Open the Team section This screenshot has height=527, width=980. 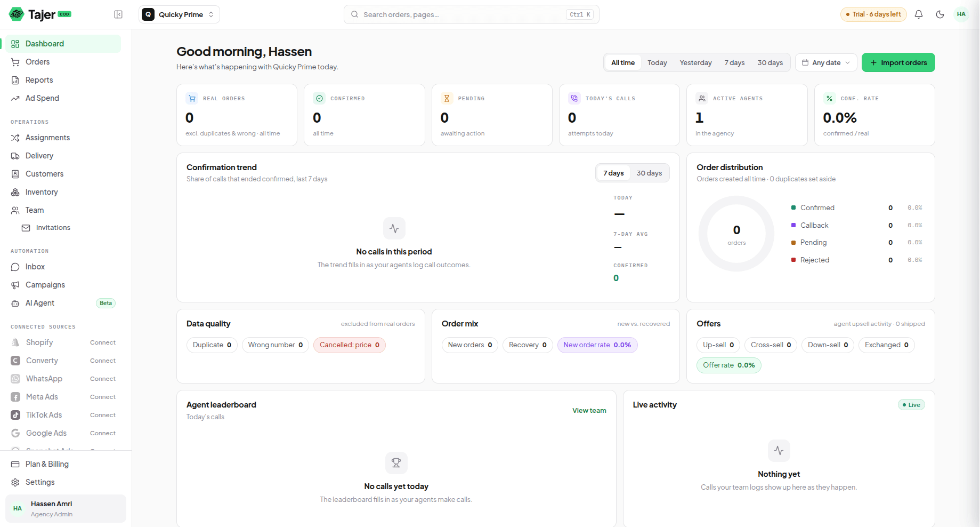63,210
